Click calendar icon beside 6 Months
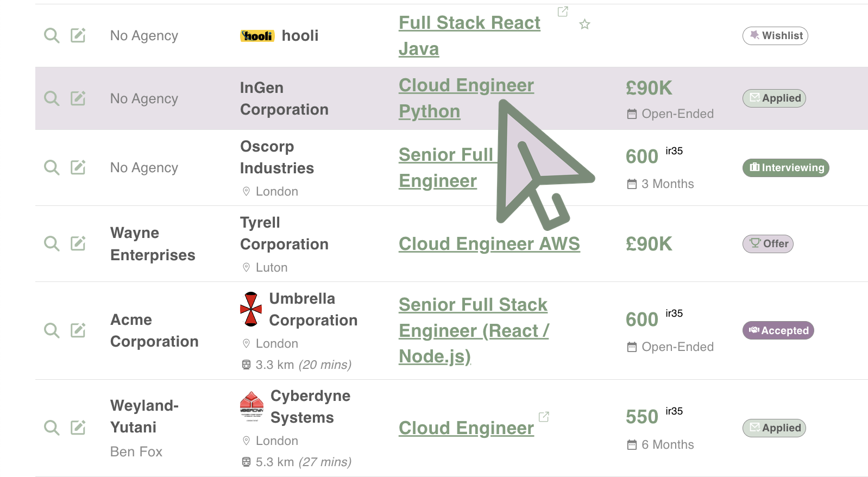The height and width of the screenshot is (477, 868). (632, 444)
